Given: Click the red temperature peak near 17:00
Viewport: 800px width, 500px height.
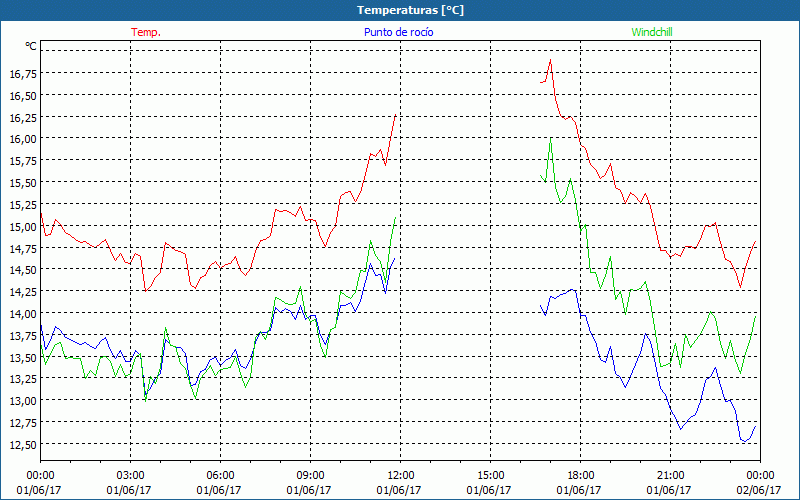Looking at the screenshot, I should tap(550, 60).
